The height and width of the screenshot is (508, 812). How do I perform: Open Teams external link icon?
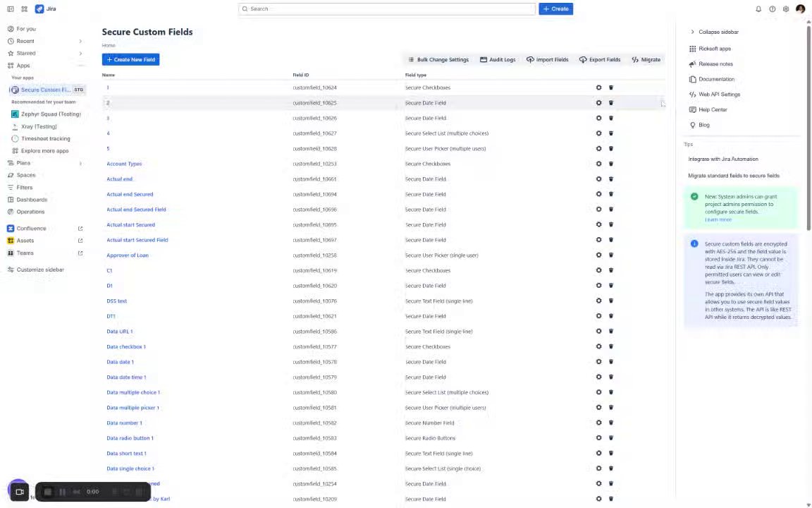point(80,253)
